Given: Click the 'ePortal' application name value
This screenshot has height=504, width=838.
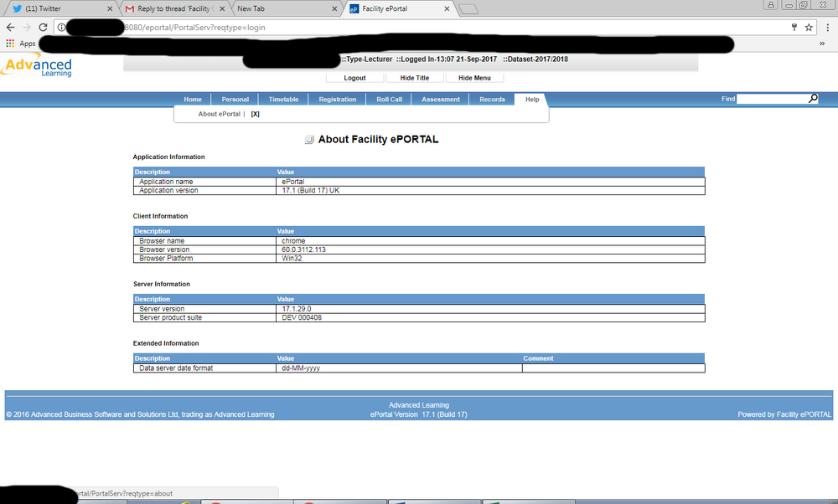Looking at the screenshot, I should 292,182.
